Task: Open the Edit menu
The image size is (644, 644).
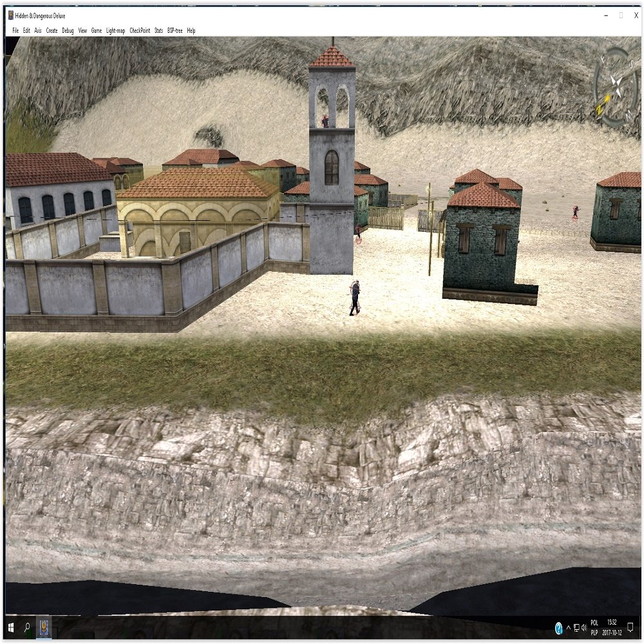Action: click(x=26, y=30)
